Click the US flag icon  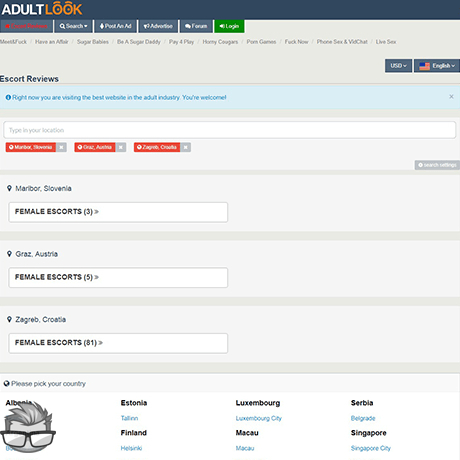click(x=424, y=66)
